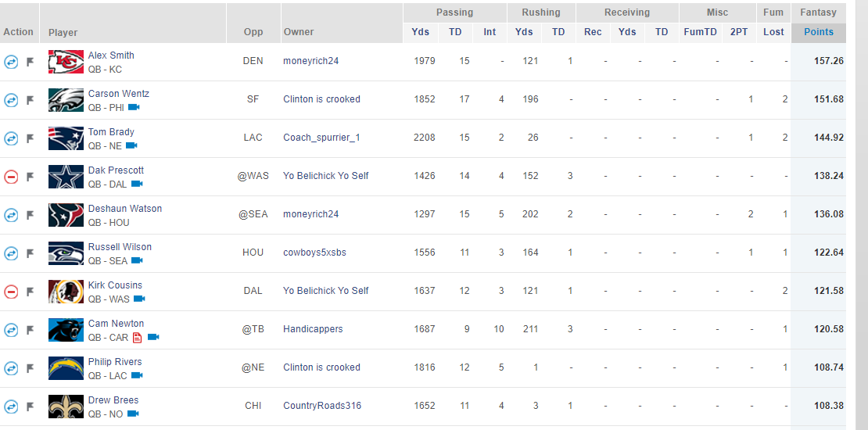Click the drop icon for Kirk Cousins
This screenshot has height=430, width=868.
coord(11,292)
